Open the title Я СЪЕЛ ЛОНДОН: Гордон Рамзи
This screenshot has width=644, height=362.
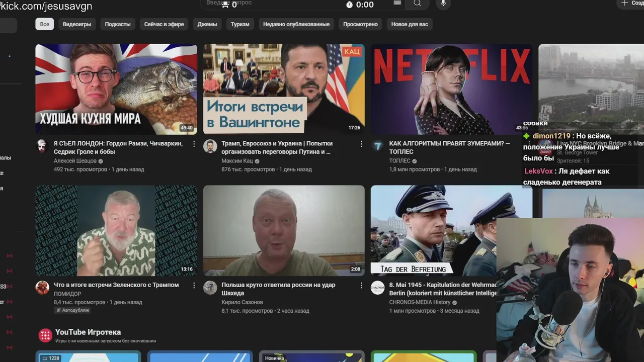118,147
